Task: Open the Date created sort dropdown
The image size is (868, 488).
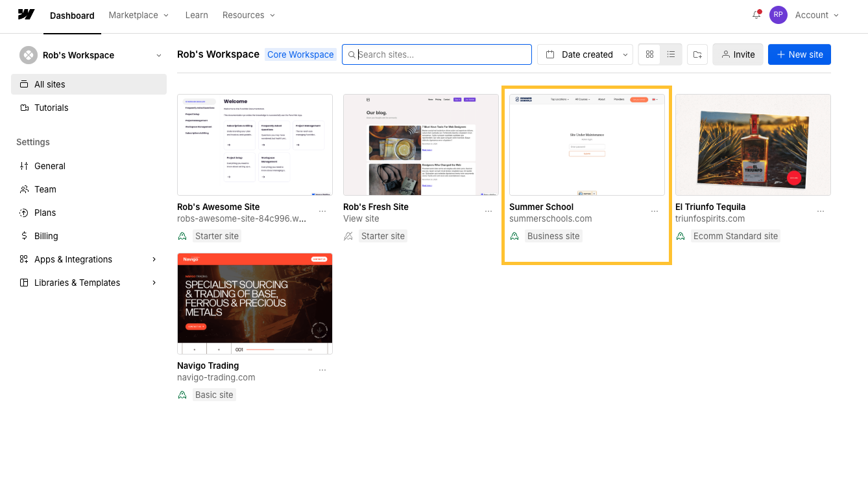Action: tap(585, 54)
